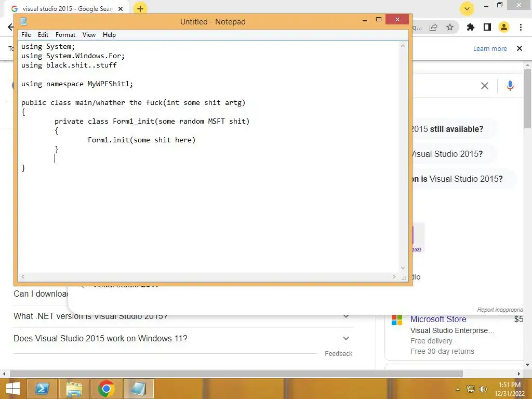This screenshot has height=399, width=532.
Task: Switch to Chrome from the taskbar
Action: 107,389
